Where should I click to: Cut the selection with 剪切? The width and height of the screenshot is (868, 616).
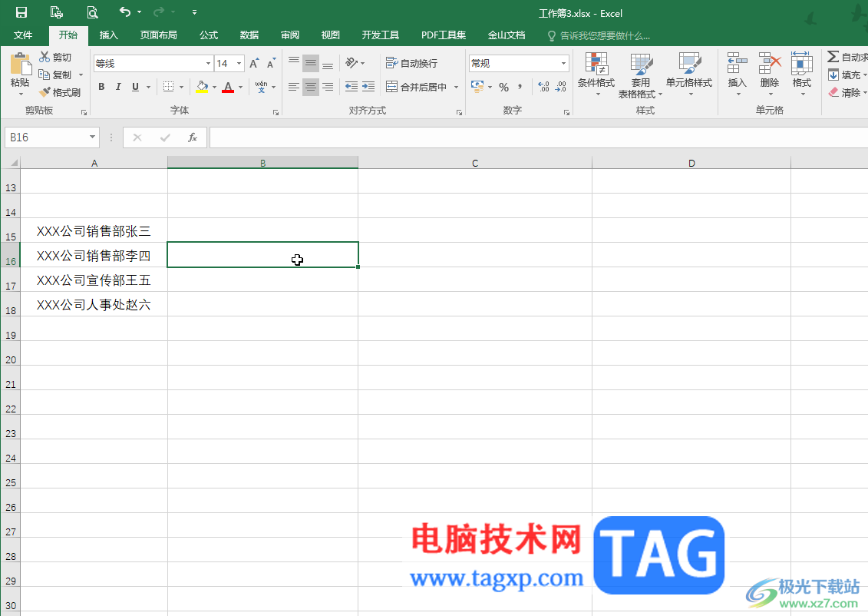54,57
